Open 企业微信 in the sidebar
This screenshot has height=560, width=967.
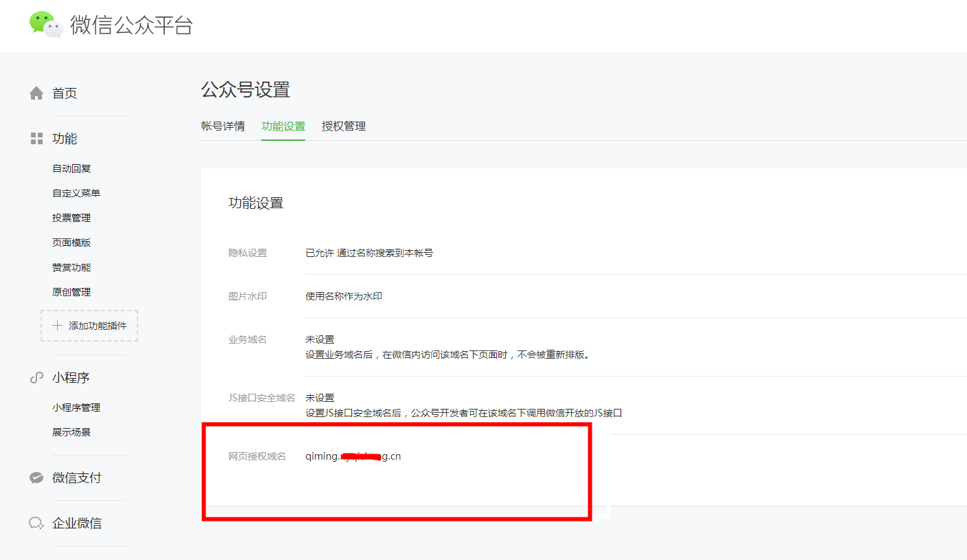point(77,524)
